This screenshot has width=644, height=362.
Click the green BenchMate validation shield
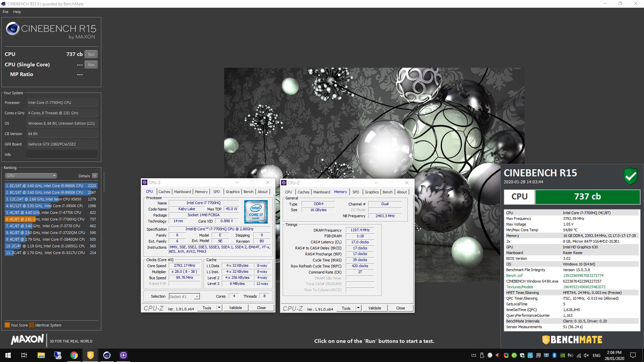[631, 176]
